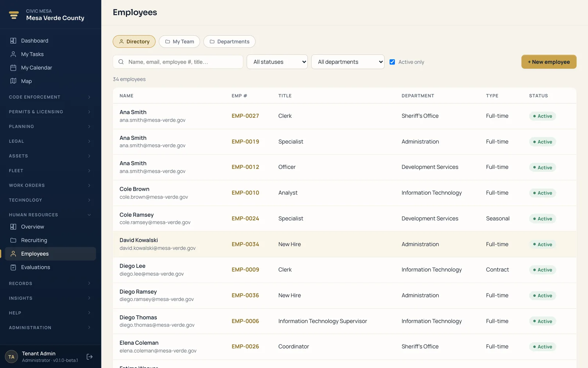The width and height of the screenshot is (588, 368).
Task: Click the My Tasks person icon
Action: [13, 54]
